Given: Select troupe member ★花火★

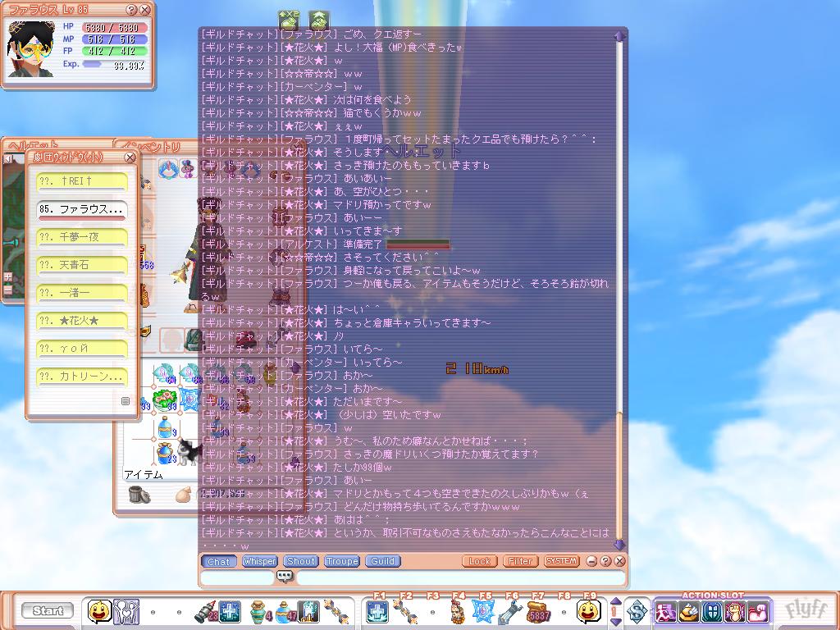Looking at the screenshot, I should 83,321.
